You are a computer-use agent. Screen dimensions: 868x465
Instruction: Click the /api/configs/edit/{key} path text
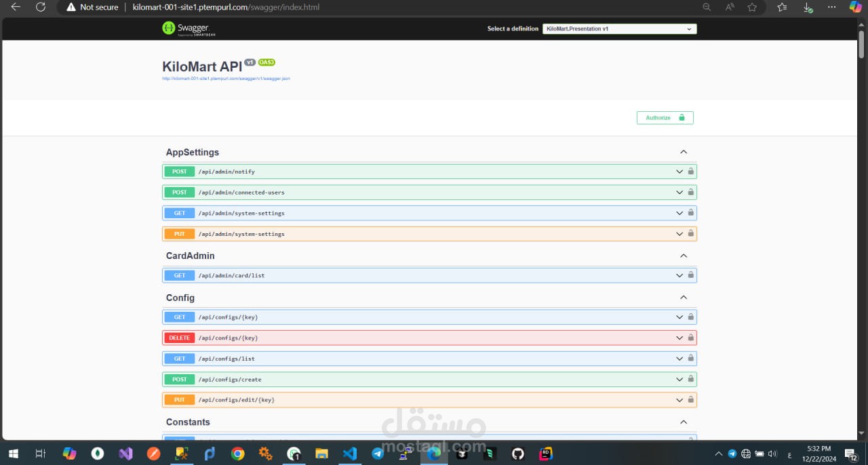point(237,400)
